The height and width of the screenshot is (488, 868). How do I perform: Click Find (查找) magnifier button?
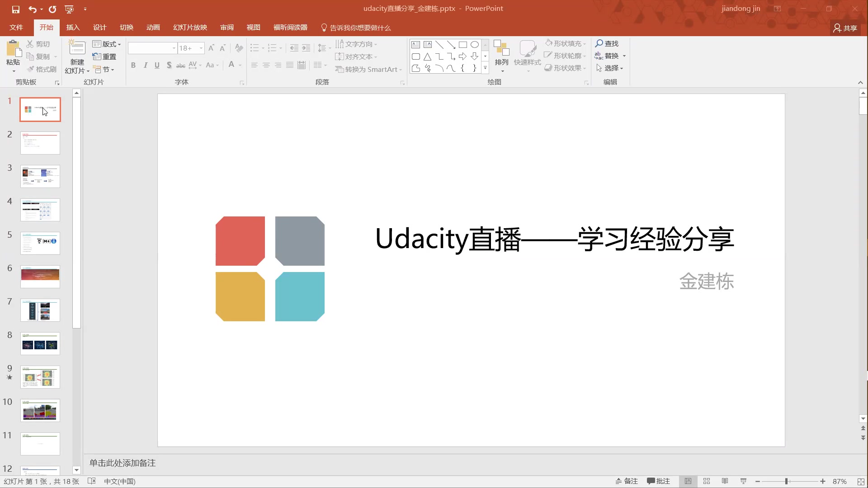pos(607,43)
